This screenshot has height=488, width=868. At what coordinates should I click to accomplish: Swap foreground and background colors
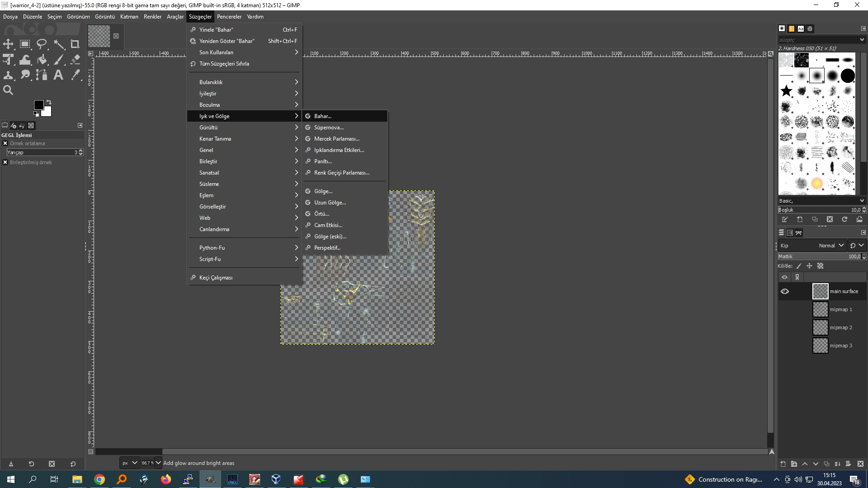coord(50,101)
